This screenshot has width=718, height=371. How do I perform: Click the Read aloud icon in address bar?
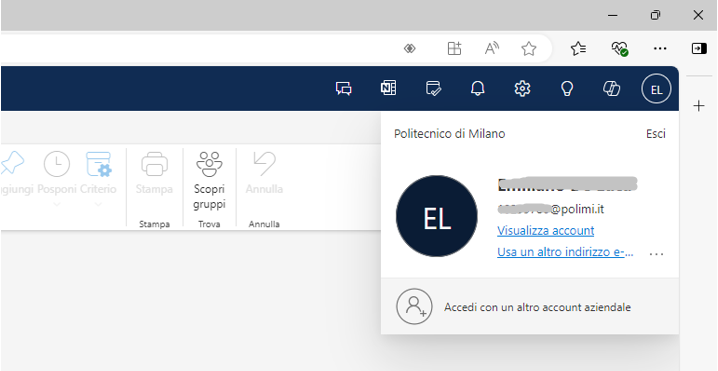(x=492, y=49)
